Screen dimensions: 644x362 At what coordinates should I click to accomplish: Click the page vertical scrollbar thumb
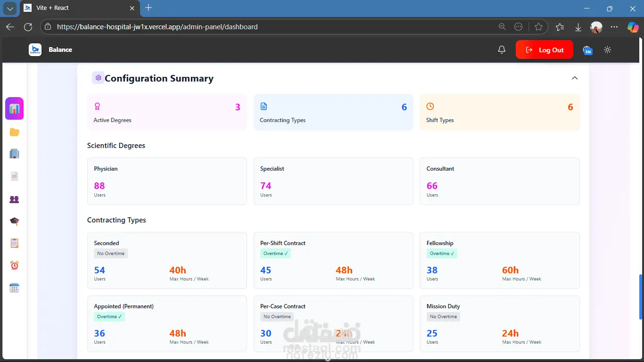point(640,296)
